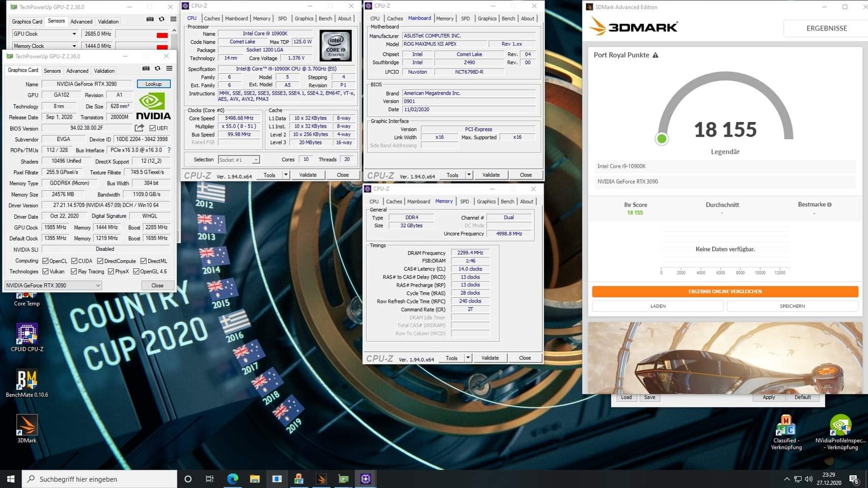Click ERGEBNIS ONLINE VERGLEICHEN button
Image resolution: width=868 pixels, height=488 pixels.
click(x=725, y=291)
